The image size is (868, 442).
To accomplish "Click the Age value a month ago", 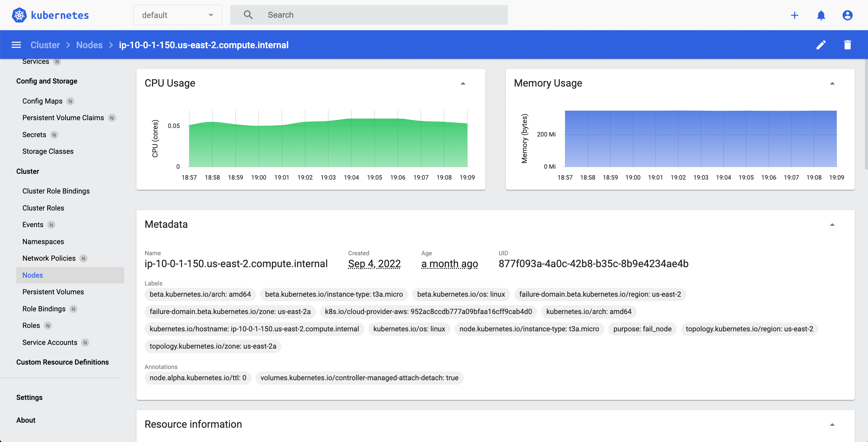I will coord(449,264).
